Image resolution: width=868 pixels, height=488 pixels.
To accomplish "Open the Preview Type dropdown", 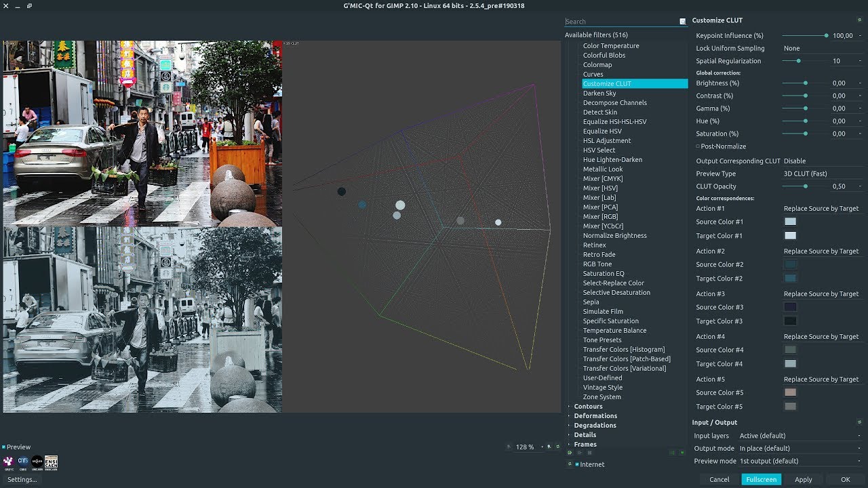I will pos(823,174).
